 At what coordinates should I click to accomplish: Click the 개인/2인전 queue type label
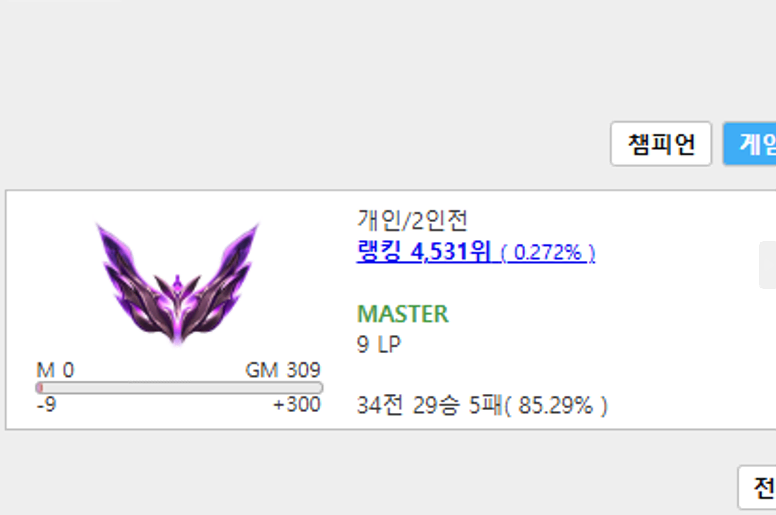(412, 220)
